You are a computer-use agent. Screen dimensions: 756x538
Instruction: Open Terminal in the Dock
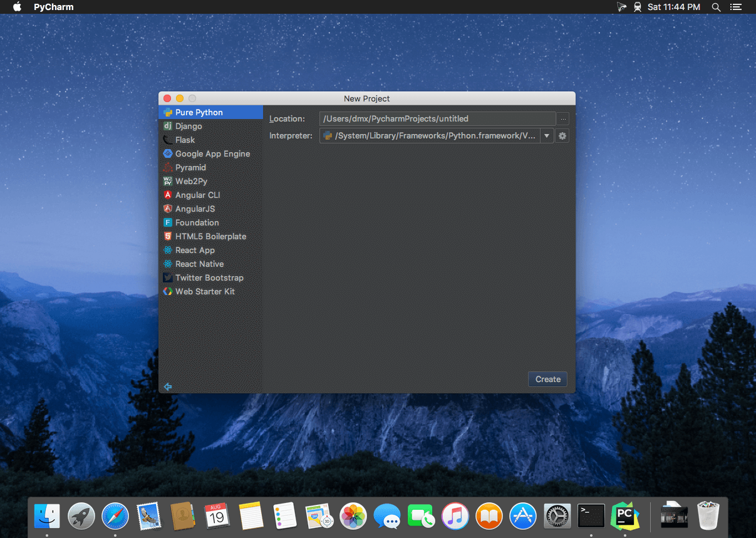(591, 516)
